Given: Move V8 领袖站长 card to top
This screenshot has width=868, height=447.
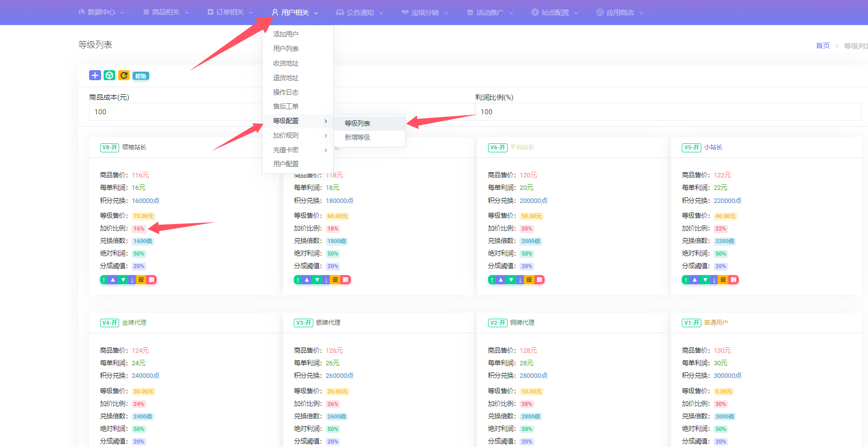Looking at the screenshot, I should [104, 280].
